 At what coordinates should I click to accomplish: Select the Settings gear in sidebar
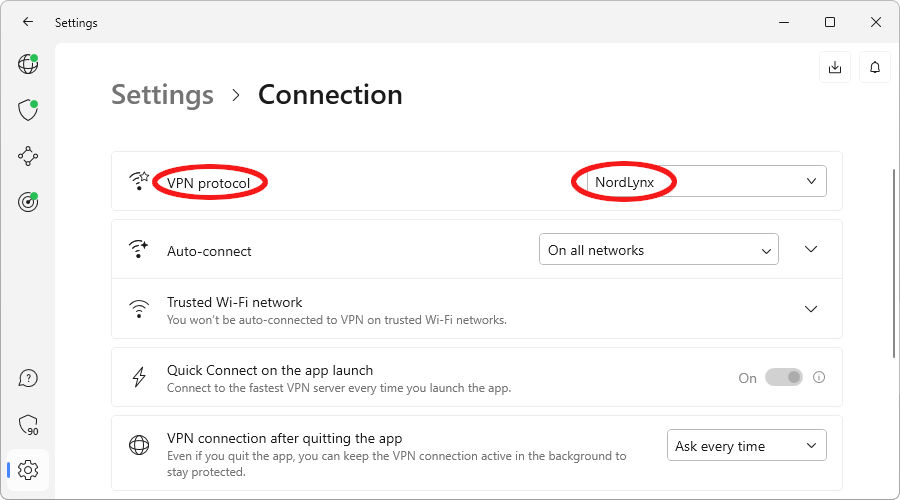28,470
